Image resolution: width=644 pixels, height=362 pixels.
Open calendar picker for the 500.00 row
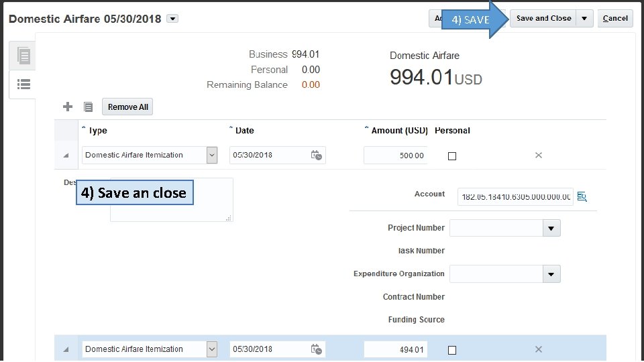click(316, 155)
